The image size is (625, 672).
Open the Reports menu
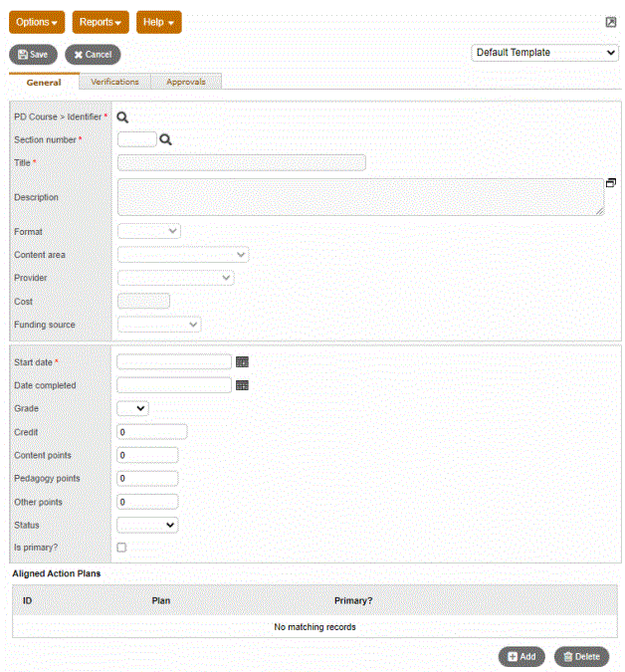coord(101,22)
